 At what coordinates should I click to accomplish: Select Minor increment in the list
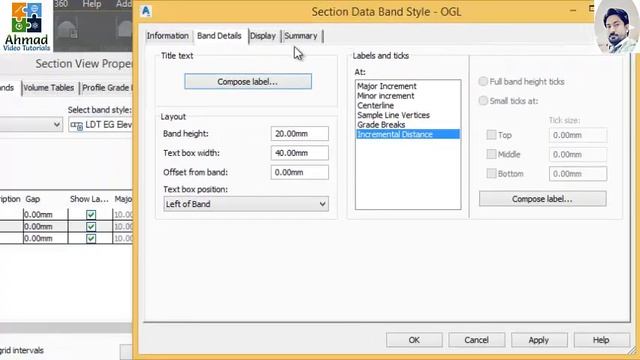[386, 96]
